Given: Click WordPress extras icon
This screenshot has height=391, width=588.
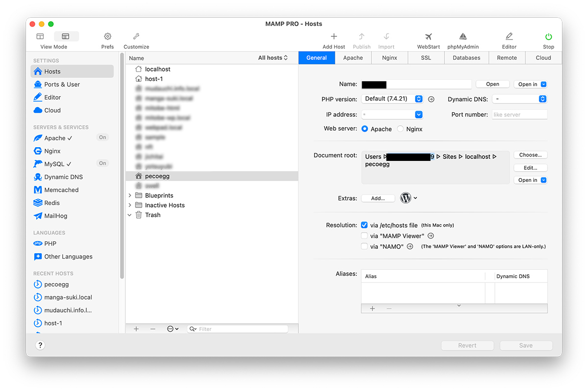Looking at the screenshot, I should (x=406, y=198).
